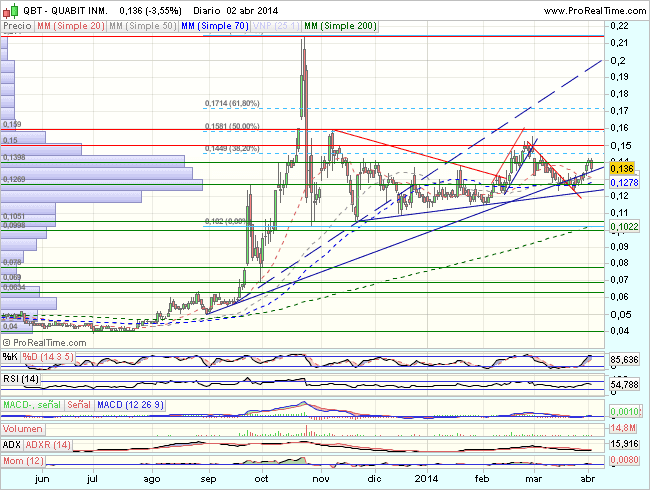Click the 0,2 price axis label

(x=617, y=61)
